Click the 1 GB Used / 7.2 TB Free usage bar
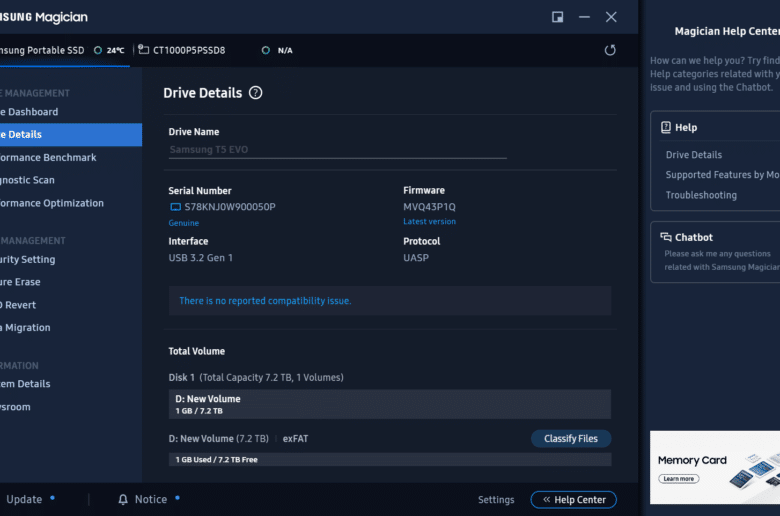 [390, 459]
